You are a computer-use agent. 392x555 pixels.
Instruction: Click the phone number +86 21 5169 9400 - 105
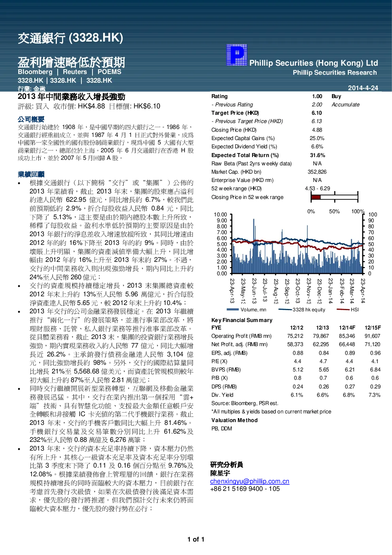[245, 489]
